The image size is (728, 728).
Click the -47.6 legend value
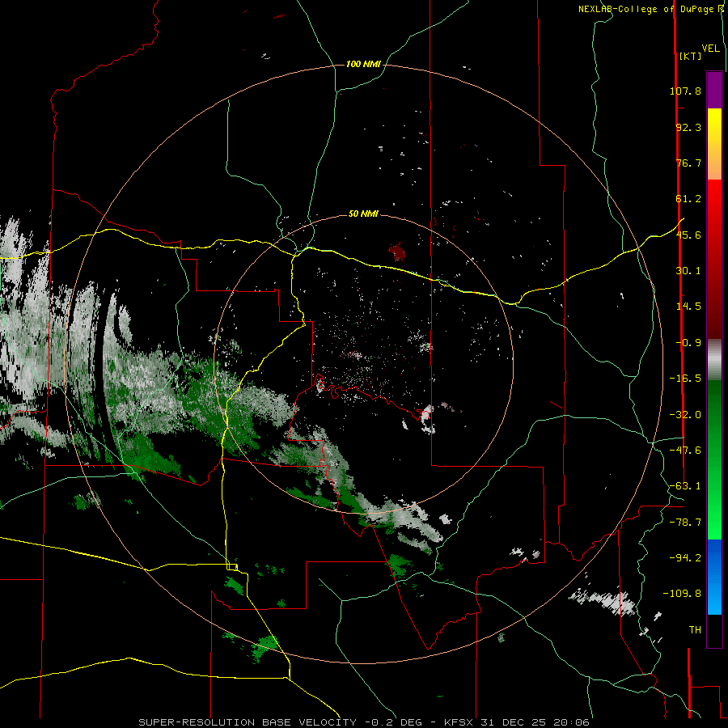point(685,451)
